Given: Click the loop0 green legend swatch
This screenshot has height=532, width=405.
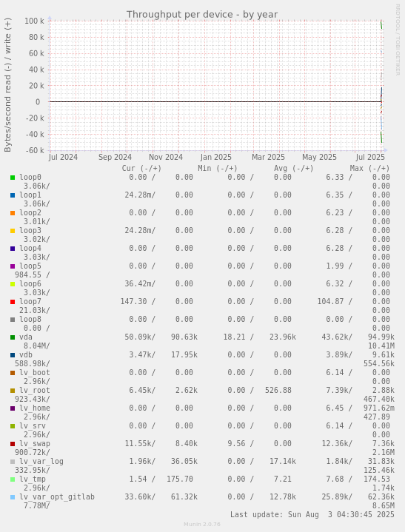Looking at the screenshot, I should coord(13,178).
